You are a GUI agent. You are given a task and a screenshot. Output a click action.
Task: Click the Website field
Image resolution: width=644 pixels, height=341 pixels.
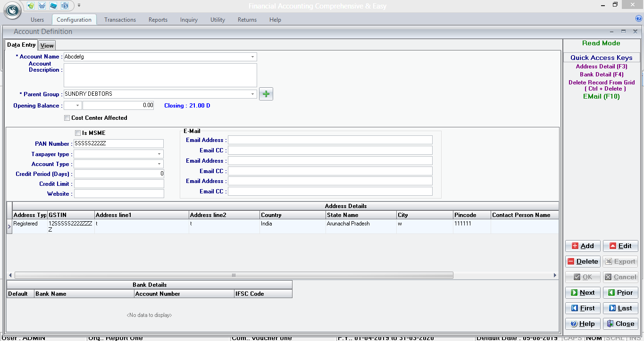coord(119,194)
